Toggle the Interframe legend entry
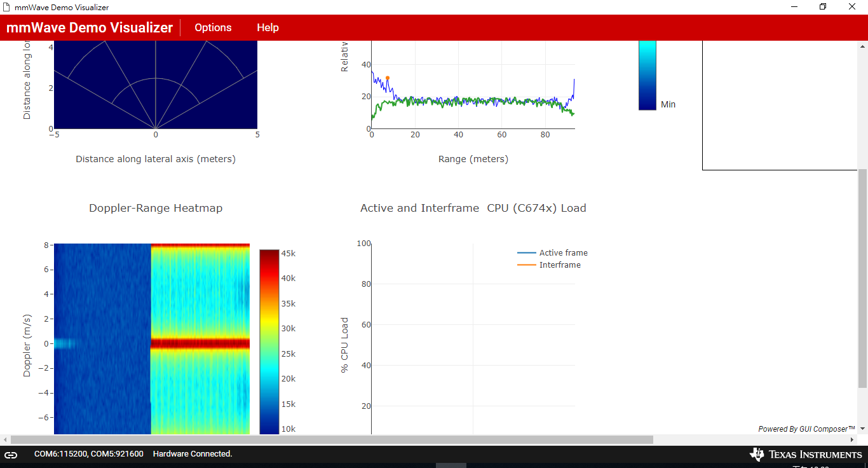The height and width of the screenshot is (468, 868). (549, 265)
